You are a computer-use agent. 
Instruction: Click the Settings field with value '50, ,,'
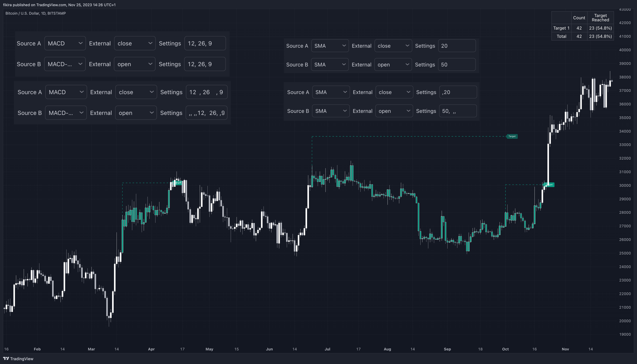point(458,111)
